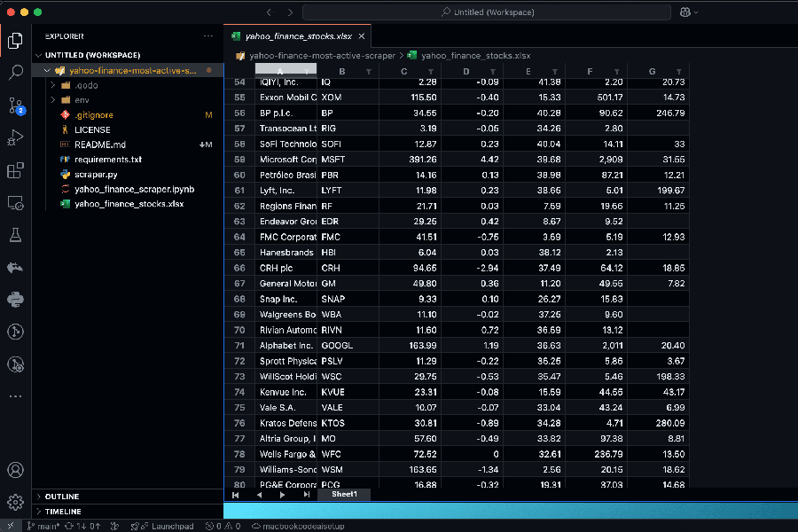Click the Untitled (Workspace) search box

[487, 12]
